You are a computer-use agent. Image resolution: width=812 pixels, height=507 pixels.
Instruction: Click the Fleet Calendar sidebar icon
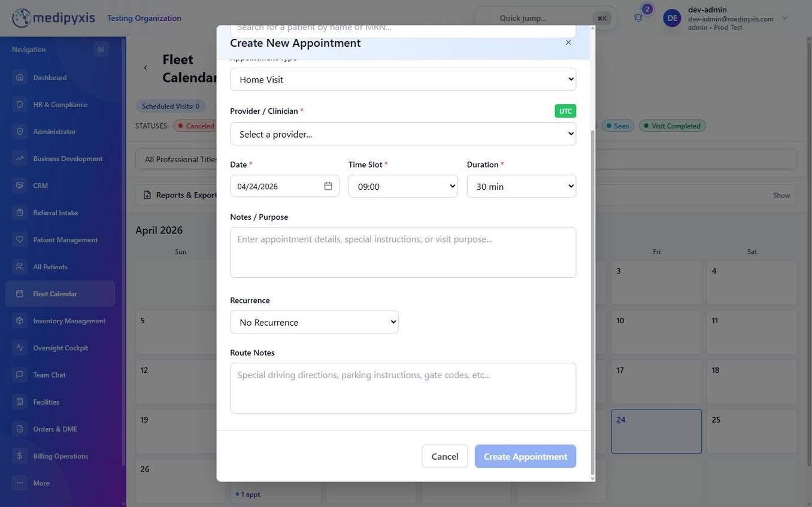20,294
